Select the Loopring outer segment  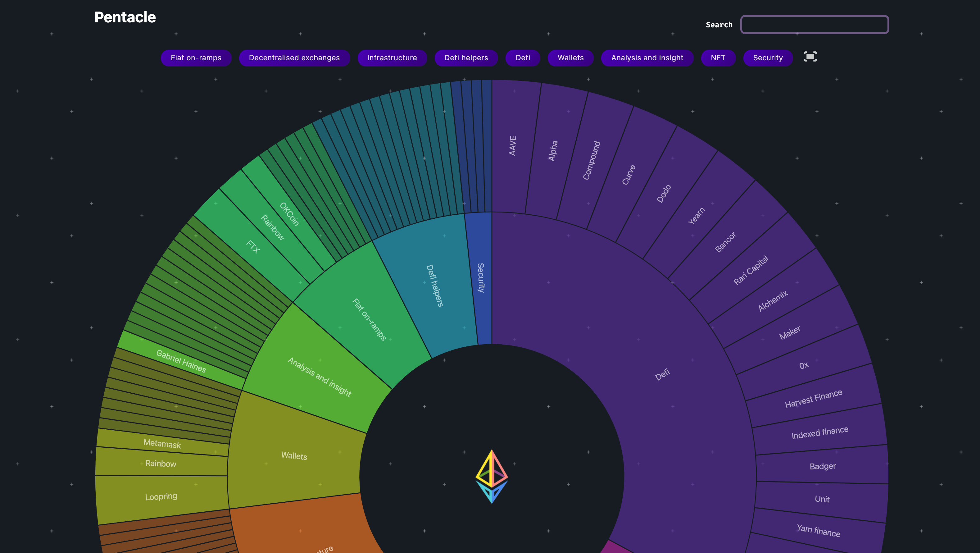161,497
